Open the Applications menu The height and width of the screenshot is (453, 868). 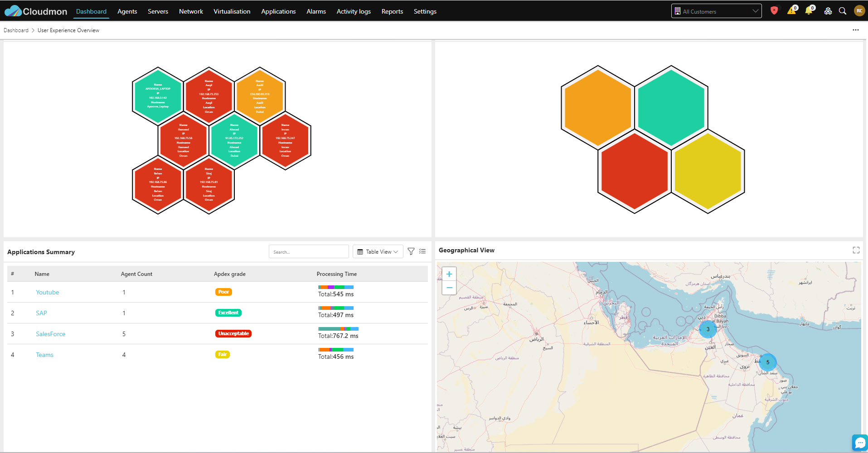point(278,11)
